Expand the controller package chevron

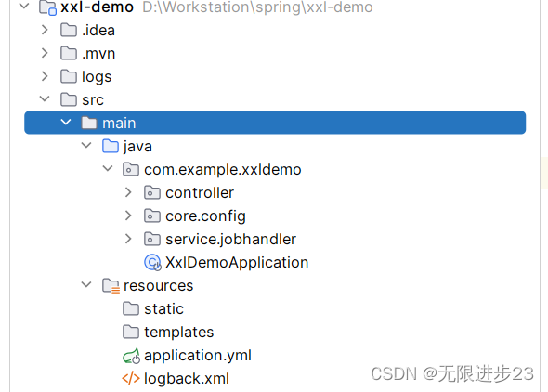click(x=128, y=192)
